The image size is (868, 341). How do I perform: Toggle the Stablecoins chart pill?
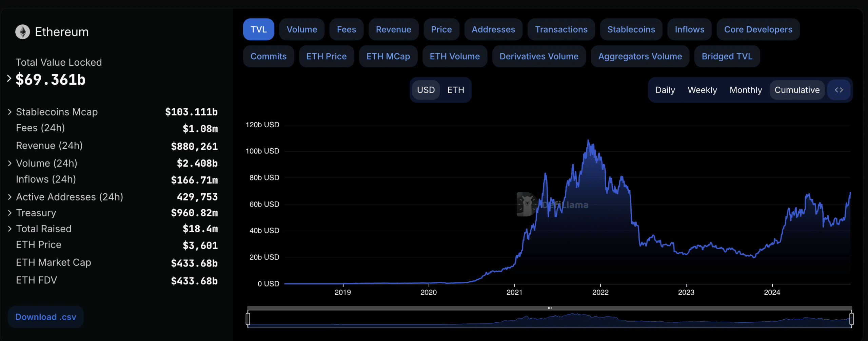pyautogui.click(x=631, y=29)
